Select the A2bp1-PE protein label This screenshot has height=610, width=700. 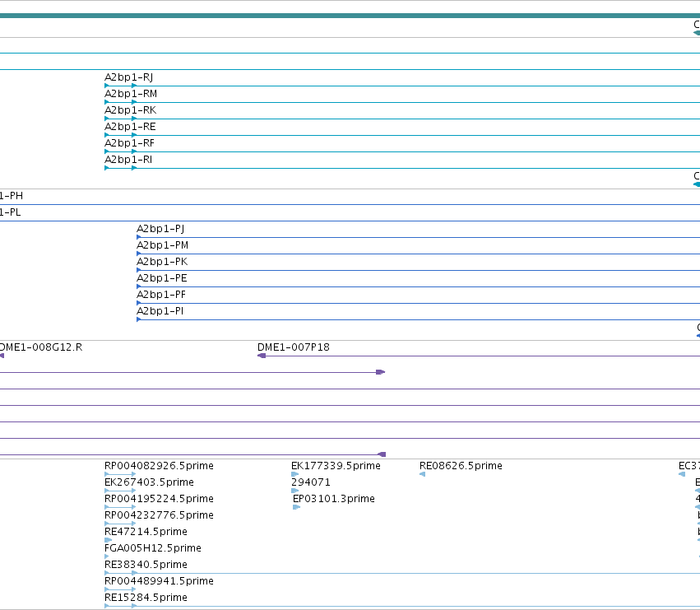[x=161, y=278]
